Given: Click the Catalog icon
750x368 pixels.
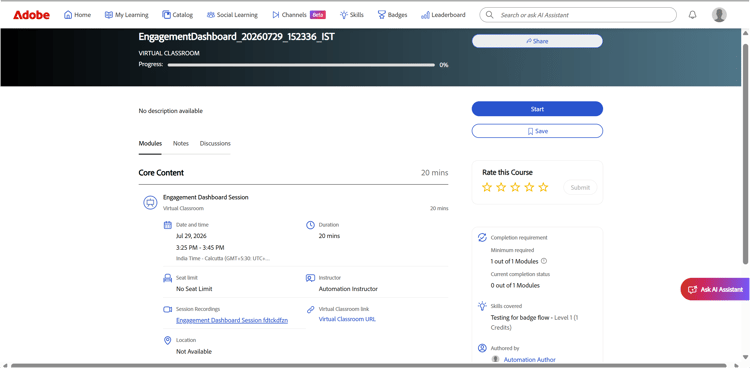Looking at the screenshot, I should click(166, 15).
